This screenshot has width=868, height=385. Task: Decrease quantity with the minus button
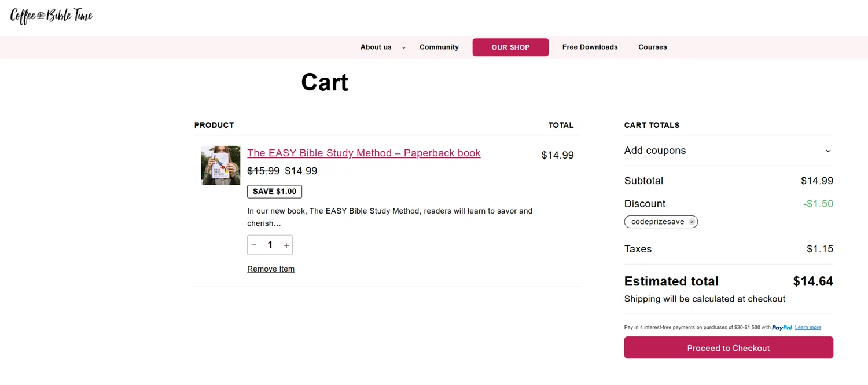click(254, 245)
